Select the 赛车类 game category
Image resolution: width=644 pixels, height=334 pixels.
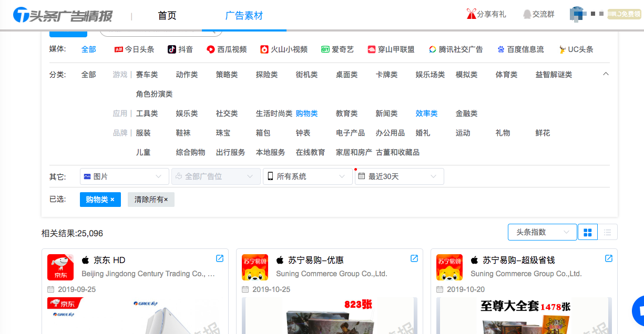(x=147, y=75)
